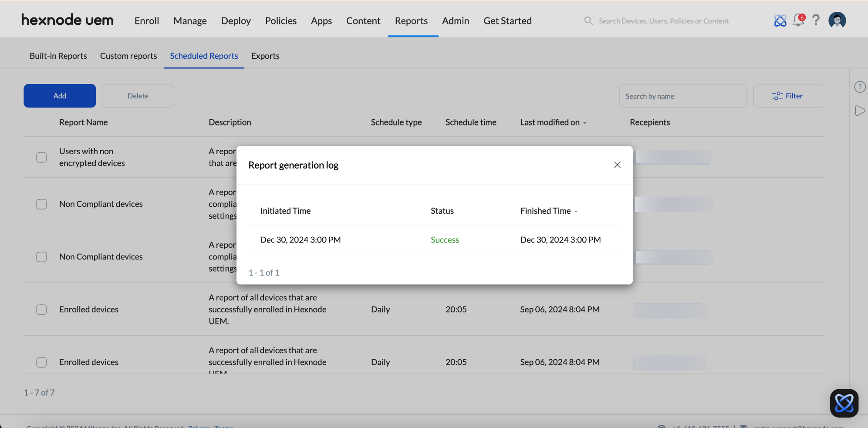
Task: Click the Status column header in dialog
Action: coord(442,211)
